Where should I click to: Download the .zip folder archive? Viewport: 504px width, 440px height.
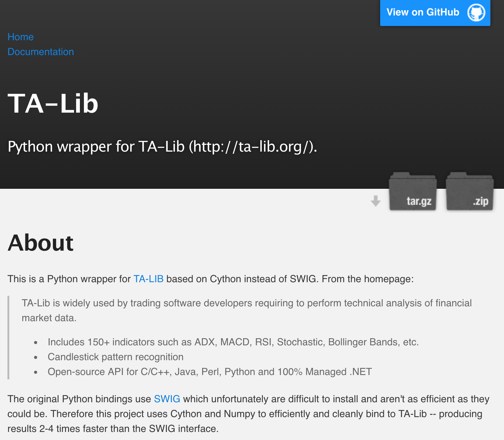click(469, 192)
